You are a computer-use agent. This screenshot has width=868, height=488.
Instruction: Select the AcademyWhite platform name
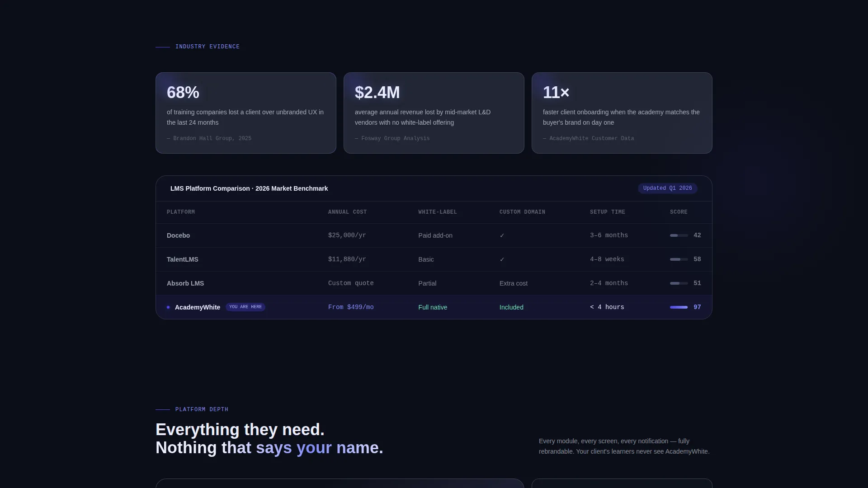click(198, 307)
